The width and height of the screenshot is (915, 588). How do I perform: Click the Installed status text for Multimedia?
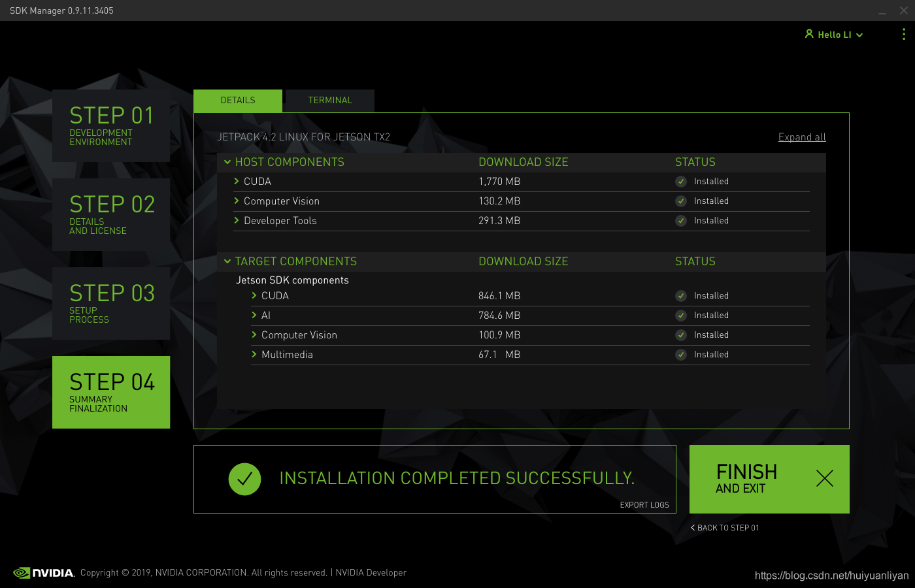point(711,355)
